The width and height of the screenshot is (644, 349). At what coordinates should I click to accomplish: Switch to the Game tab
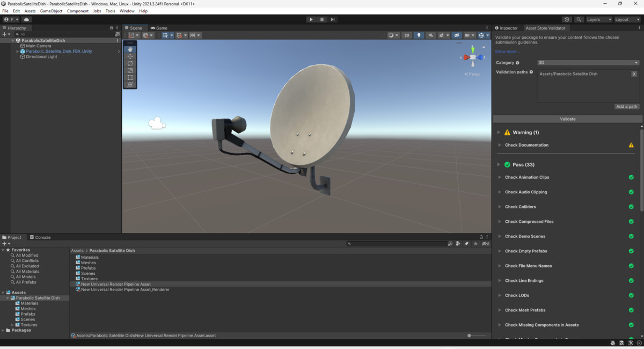click(159, 28)
